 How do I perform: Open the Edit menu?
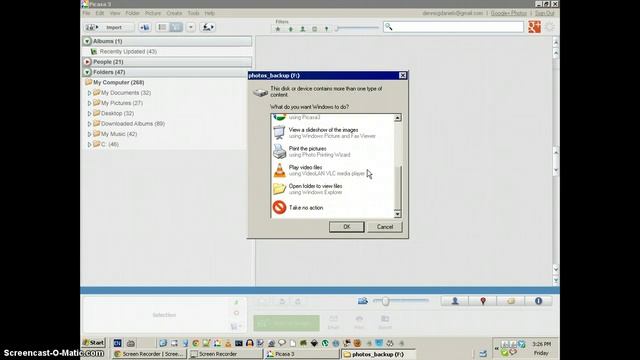[100, 13]
